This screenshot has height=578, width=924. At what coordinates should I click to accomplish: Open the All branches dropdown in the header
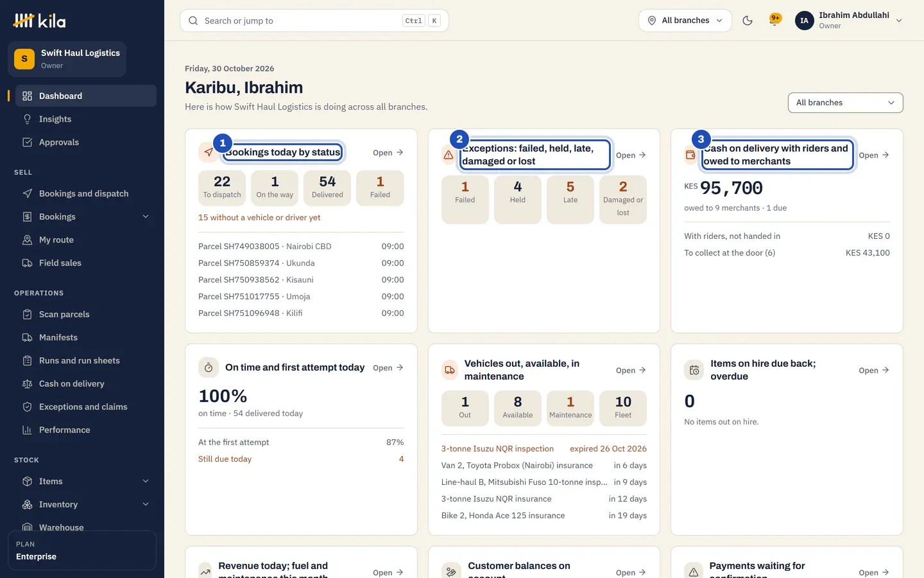685,21
